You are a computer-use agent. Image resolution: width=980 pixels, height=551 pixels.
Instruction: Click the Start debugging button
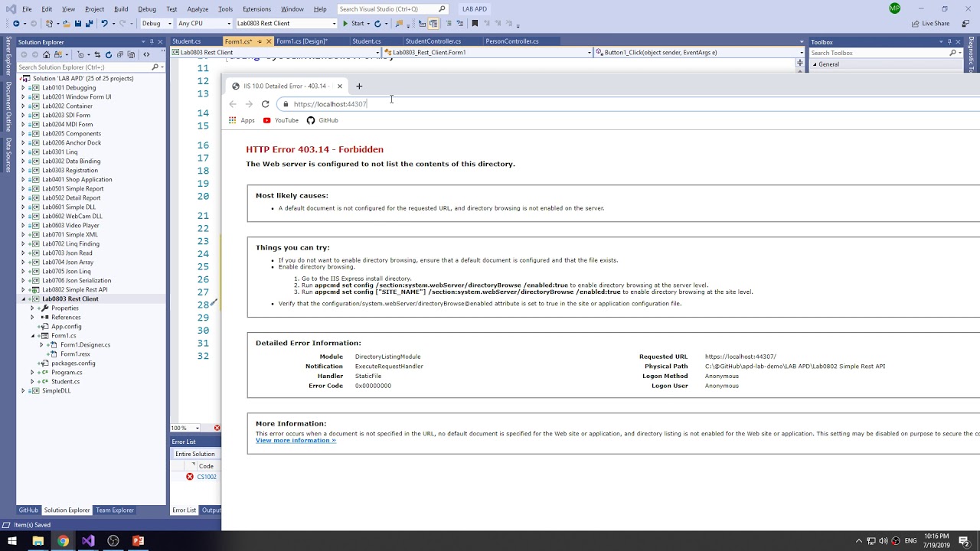point(353,24)
